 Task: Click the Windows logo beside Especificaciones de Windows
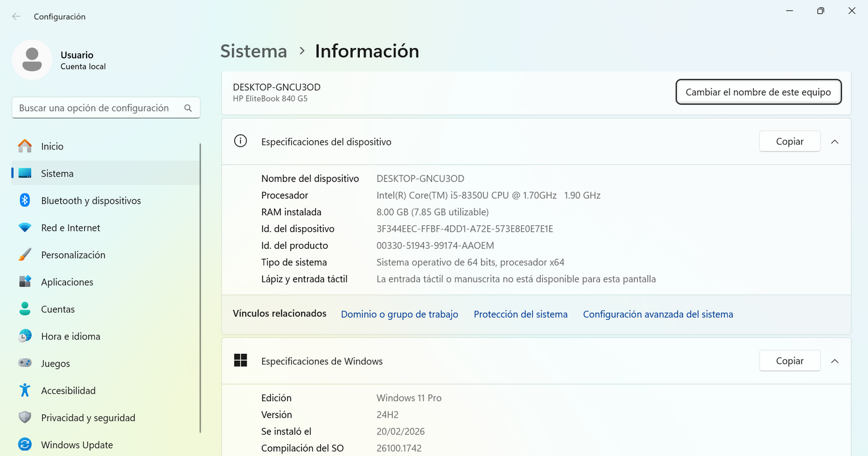pos(240,360)
